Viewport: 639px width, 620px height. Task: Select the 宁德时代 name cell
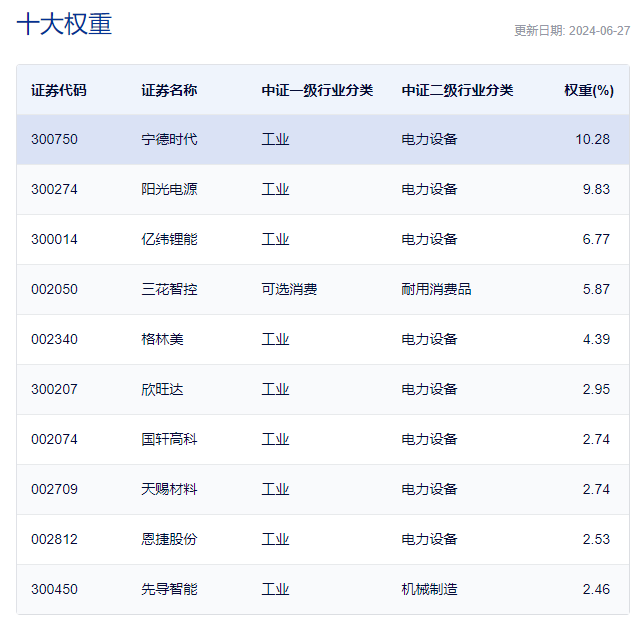[169, 139]
